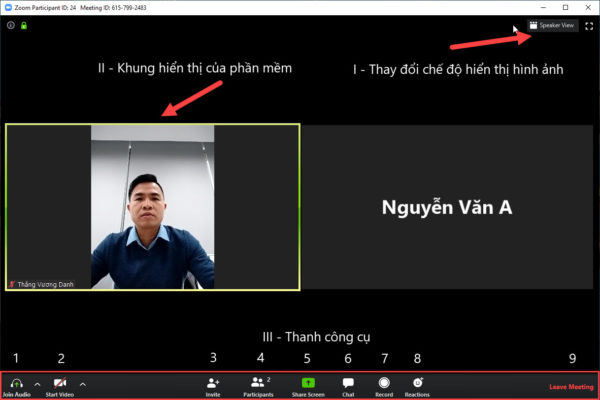Enter full screen mode
This screenshot has height=400, width=600.
(588, 26)
